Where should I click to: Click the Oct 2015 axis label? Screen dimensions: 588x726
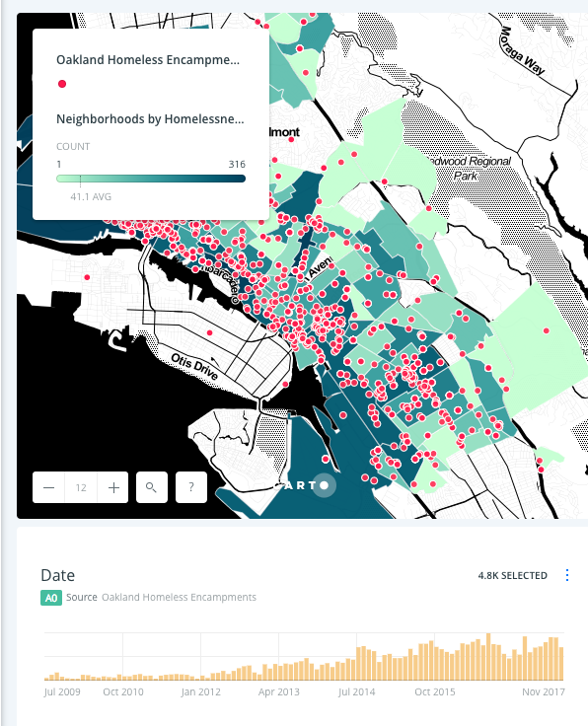pyautogui.click(x=435, y=691)
